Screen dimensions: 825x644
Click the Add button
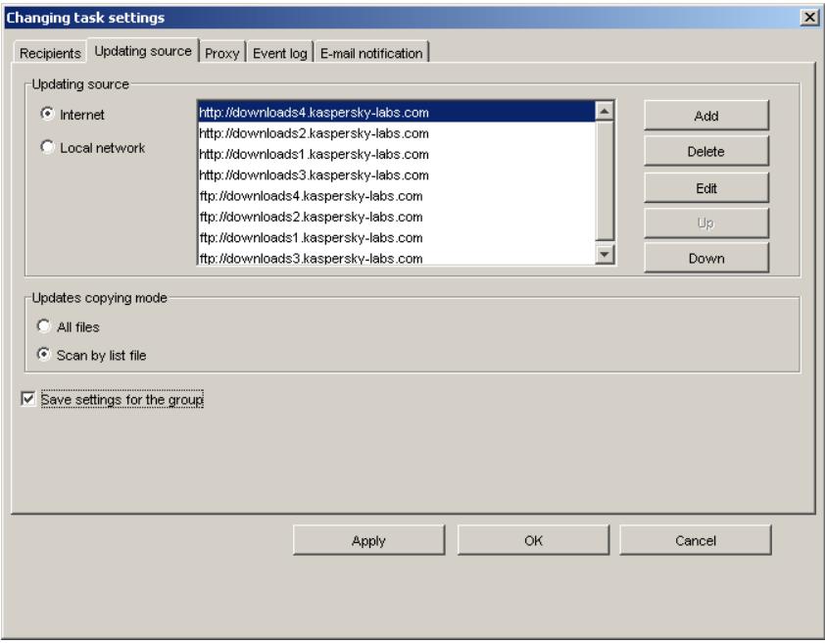(706, 116)
